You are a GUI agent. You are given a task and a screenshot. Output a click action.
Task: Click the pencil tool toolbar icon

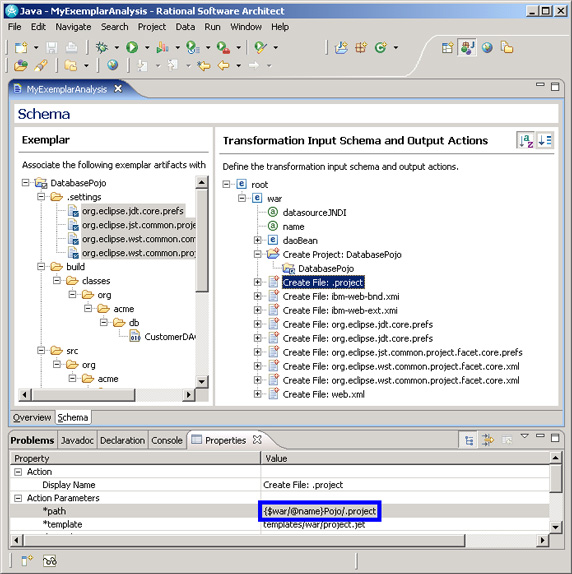point(41,65)
